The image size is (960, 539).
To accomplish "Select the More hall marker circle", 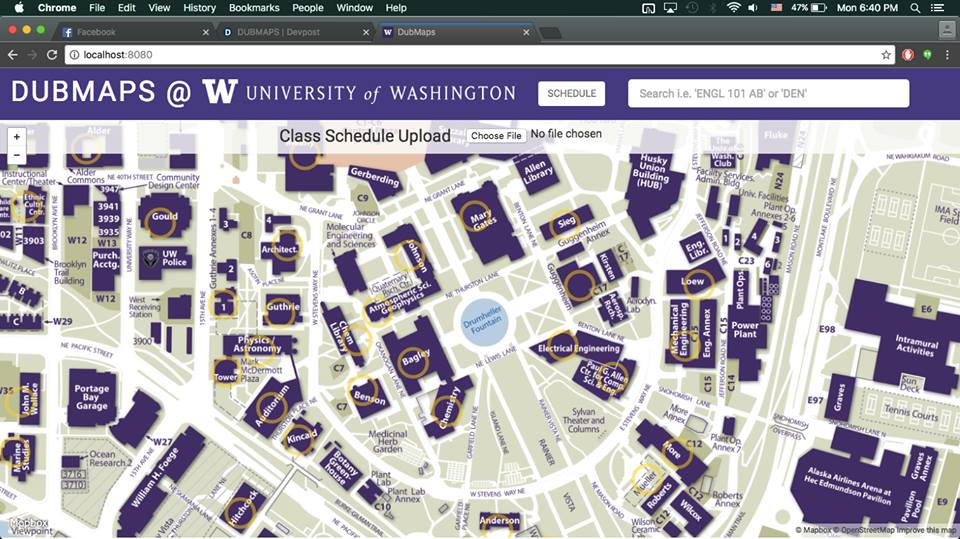I will pos(677,453).
